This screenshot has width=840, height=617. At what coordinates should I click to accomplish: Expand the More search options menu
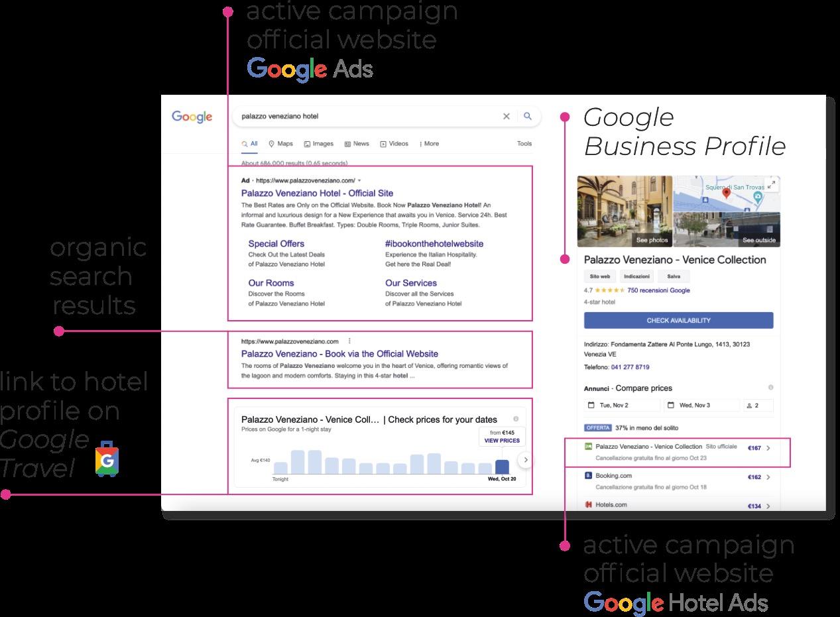(429, 144)
